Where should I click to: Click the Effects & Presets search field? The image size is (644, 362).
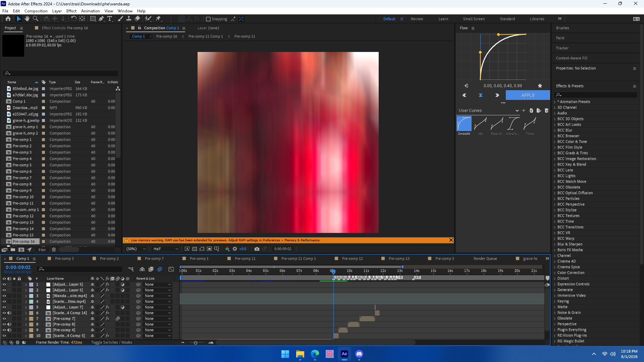tap(595, 95)
